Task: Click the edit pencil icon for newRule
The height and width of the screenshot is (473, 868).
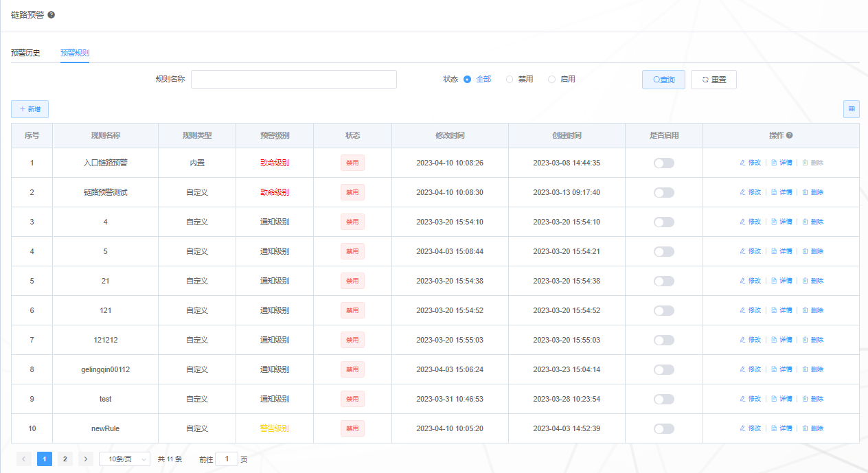Action: tap(742, 428)
